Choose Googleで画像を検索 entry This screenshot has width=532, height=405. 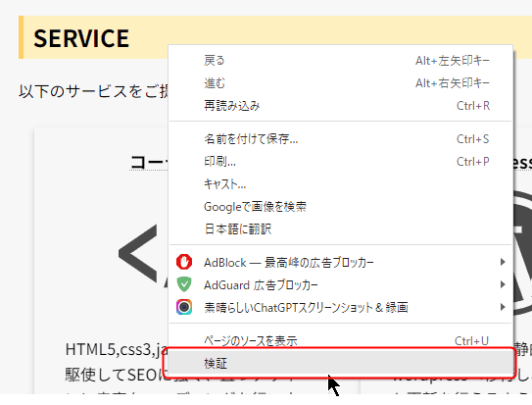(341, 206)
